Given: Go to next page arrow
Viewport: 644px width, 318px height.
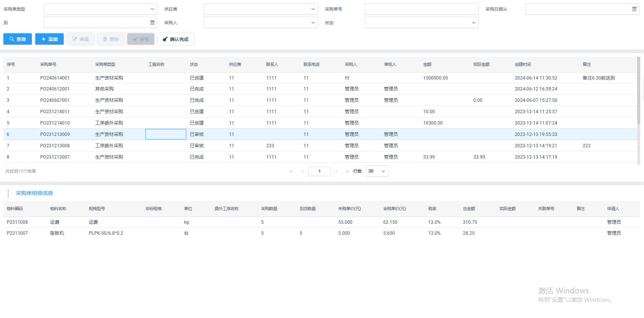Looking at the screenshot, I should [336, 171].
